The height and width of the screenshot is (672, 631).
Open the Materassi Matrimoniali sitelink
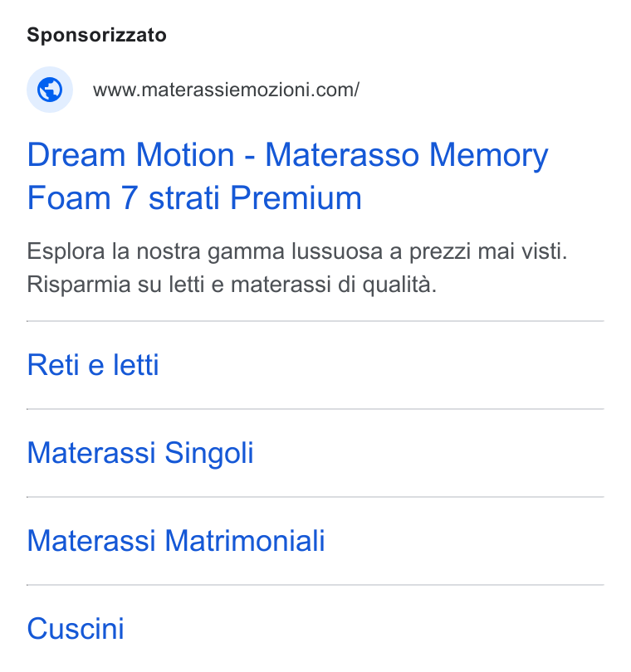point(176,541)
